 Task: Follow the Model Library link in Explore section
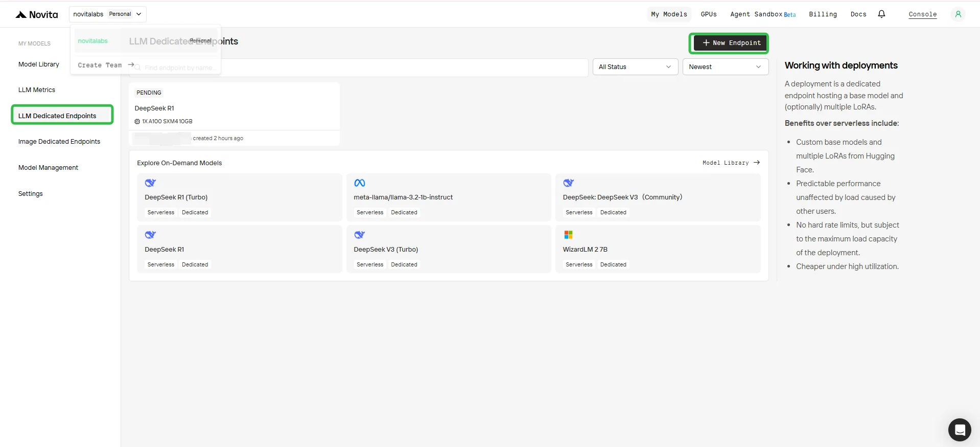(731, 163)
